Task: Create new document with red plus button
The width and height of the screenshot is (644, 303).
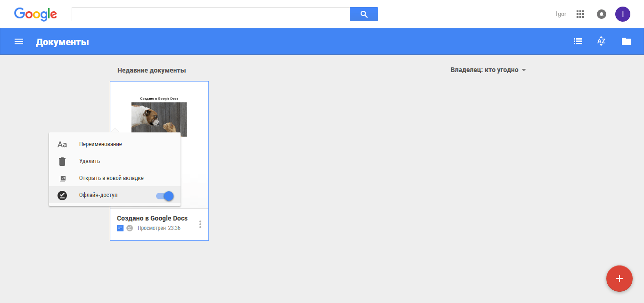Action: [619, 278]
